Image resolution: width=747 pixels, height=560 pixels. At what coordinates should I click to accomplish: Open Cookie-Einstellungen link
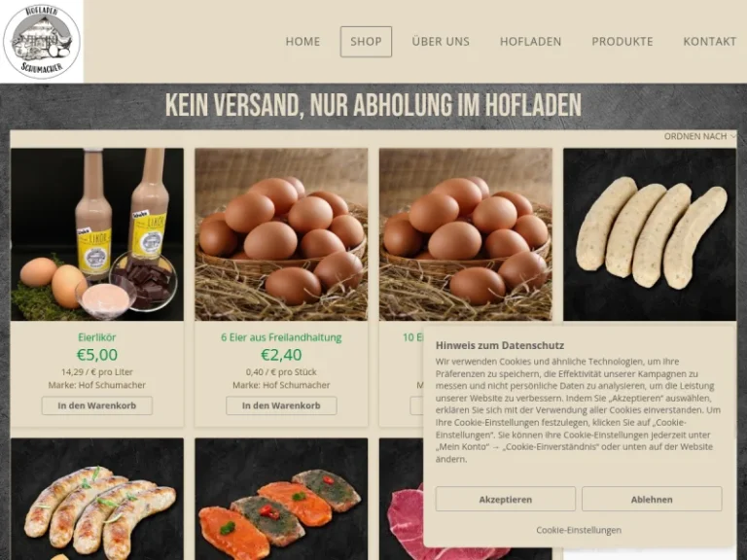(579, 530)
